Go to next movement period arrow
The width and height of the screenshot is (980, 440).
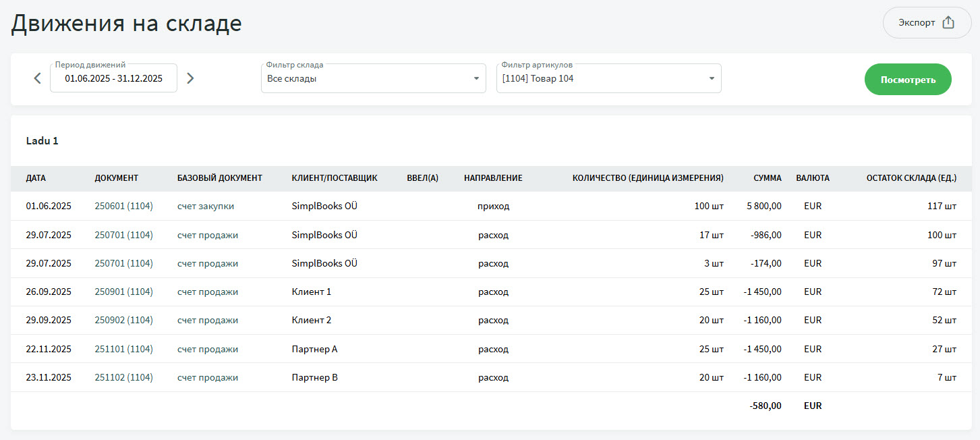coord(190,78)
